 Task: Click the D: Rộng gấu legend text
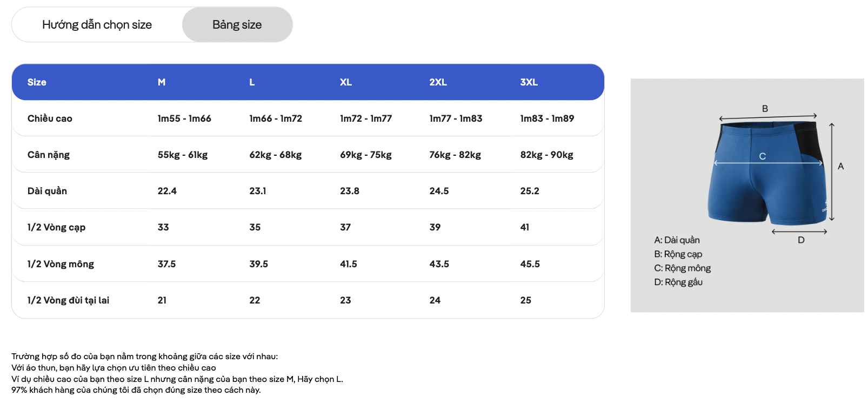click(x=678, y=282)
